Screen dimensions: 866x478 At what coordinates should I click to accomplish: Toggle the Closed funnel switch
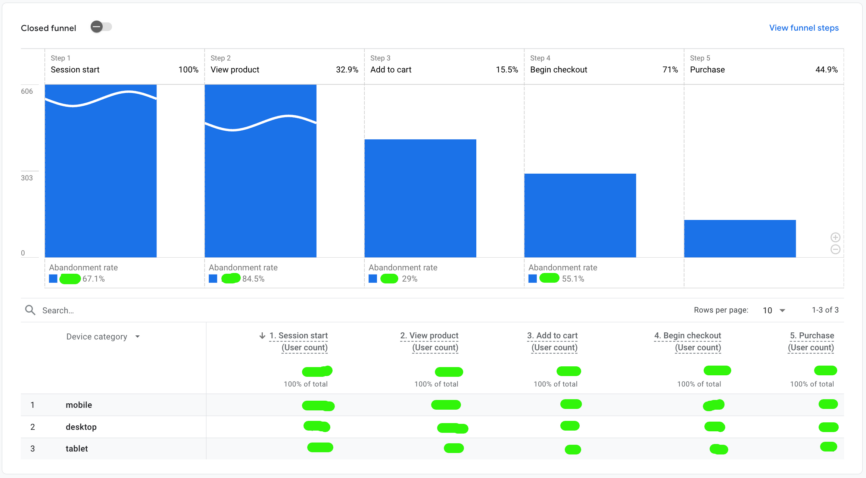(100, 27)
